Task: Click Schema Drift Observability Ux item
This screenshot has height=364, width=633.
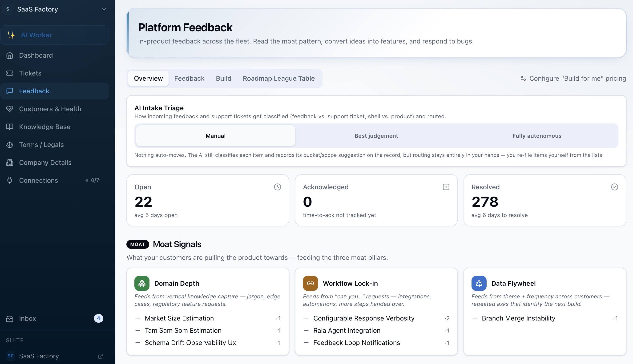Action: (208, 343)
